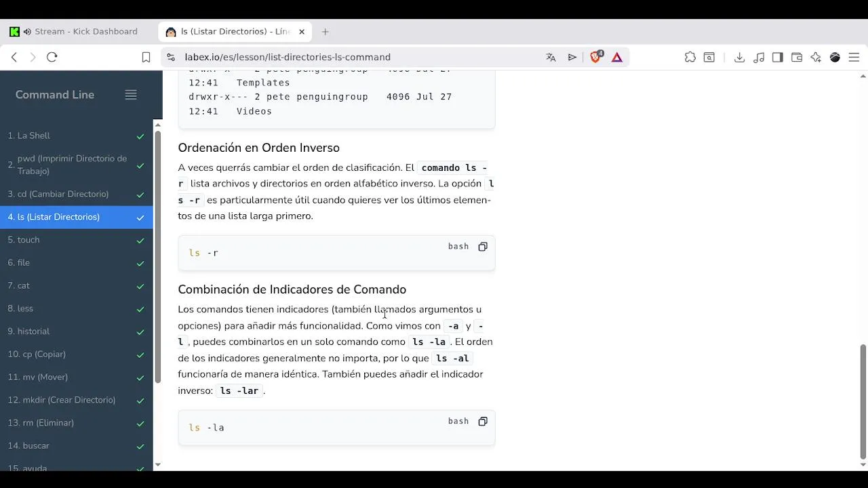Open lesson 9. historial
Image resolution: width=868 pixels, height=488 pixels.
click(x=76, y=331)
